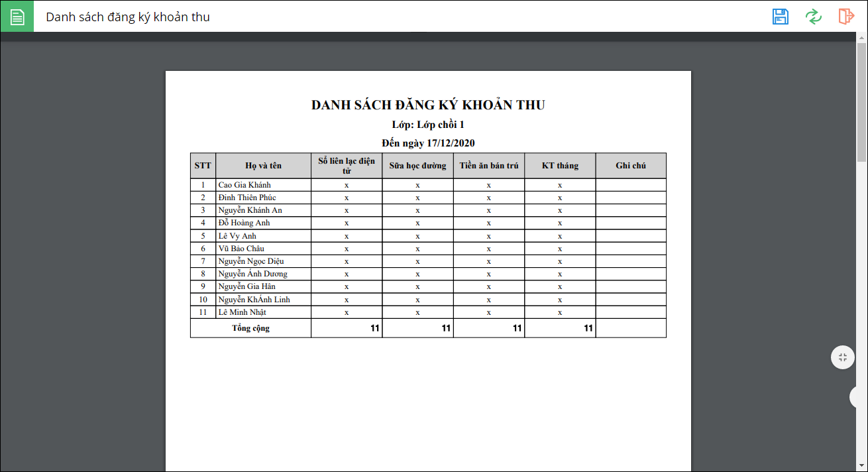Screen dimensions: 868x472
Task: Click the total 11 under Sữa học đường
Action: pos(446,327)
